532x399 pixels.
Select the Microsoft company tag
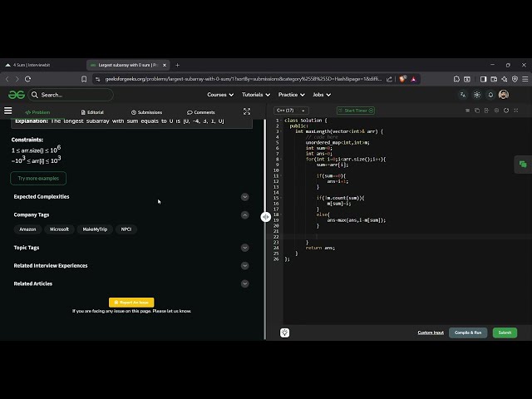tap(59, 229)
